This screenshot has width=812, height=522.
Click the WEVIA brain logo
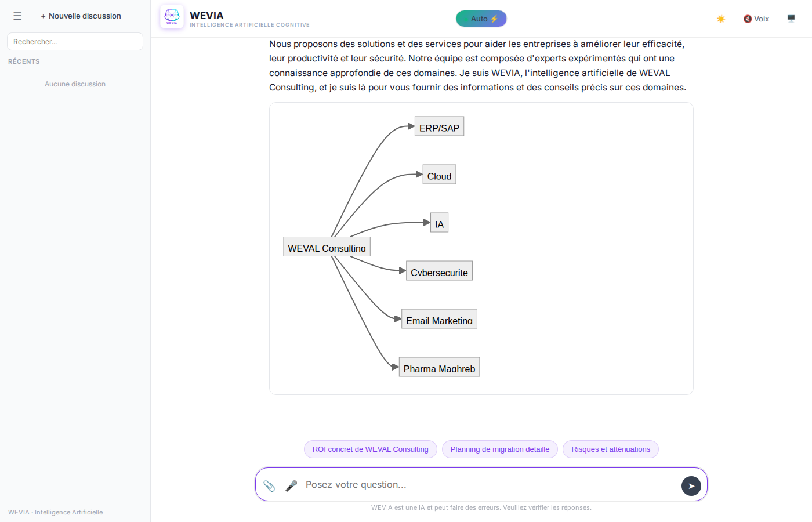(172, 17)
